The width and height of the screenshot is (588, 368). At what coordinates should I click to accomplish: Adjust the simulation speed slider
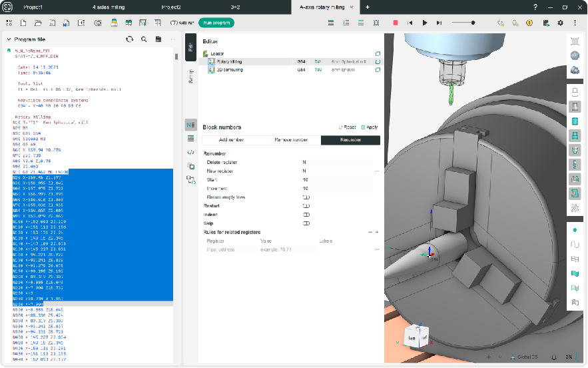tap(463, 23)
